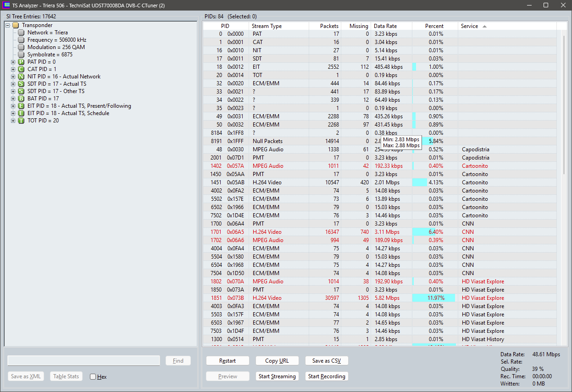572x392 pixels.
Task: Click the green N icon for NIT PID
Action: 21,77
